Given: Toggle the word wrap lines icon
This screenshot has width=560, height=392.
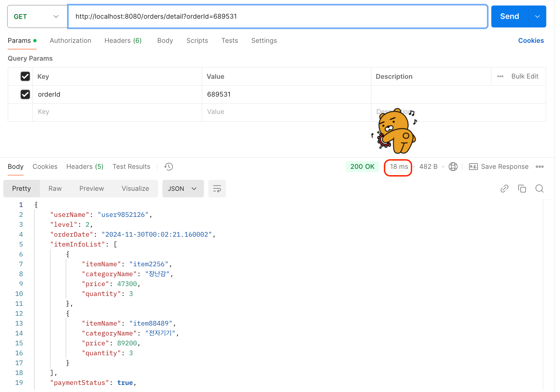Looking at the screenshot, I should (x=217, y=189).
